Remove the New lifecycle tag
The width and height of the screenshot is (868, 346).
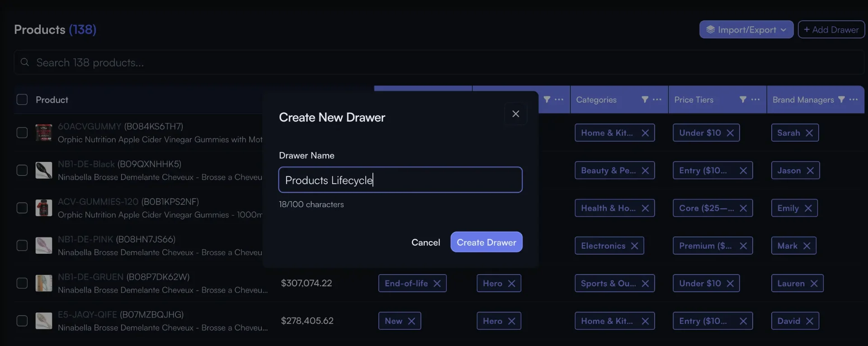[x=411, y=321]
